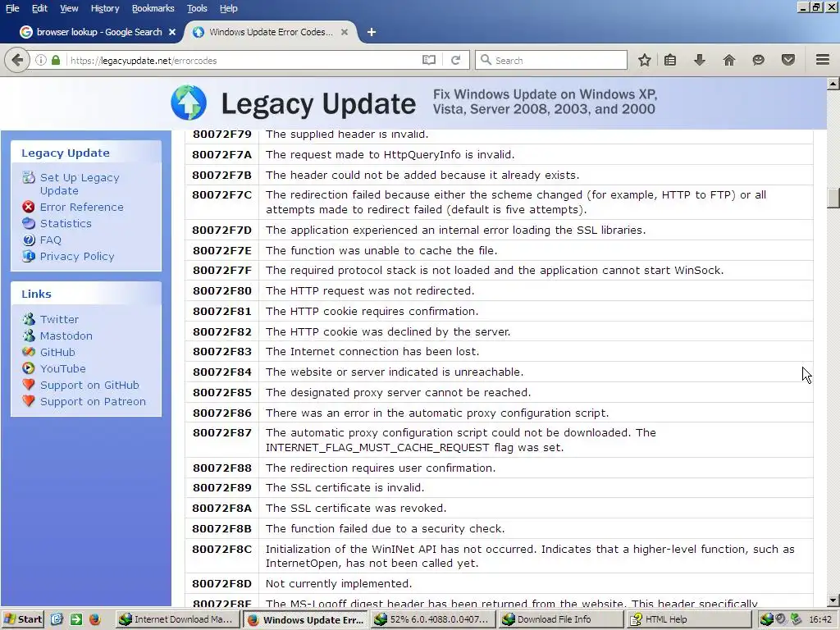The height and width of the screenshot is (630, 840).
Task: Open new tab with plus button
Action: [x=372, y=32]
